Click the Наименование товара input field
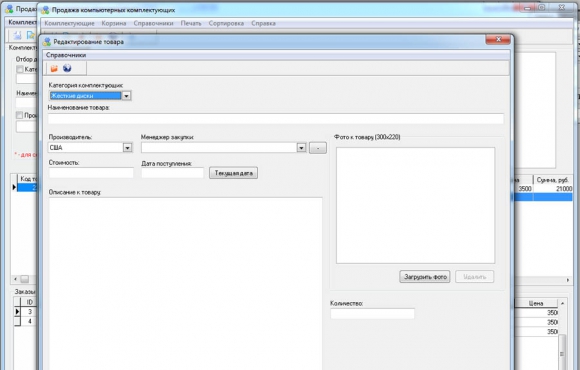 click(276, 119)
